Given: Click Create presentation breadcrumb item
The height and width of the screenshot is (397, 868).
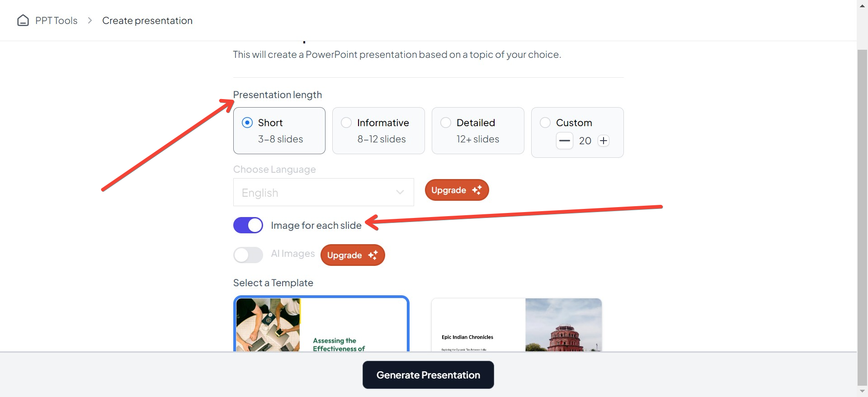Looking at the screenshot, I should tap(147, 20).
